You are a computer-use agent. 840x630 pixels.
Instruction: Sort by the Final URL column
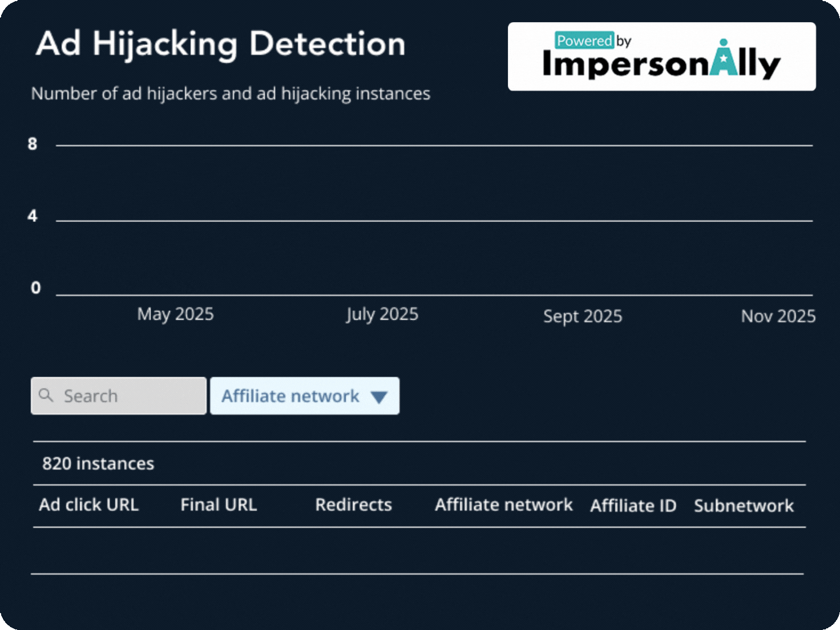[219, 504]
